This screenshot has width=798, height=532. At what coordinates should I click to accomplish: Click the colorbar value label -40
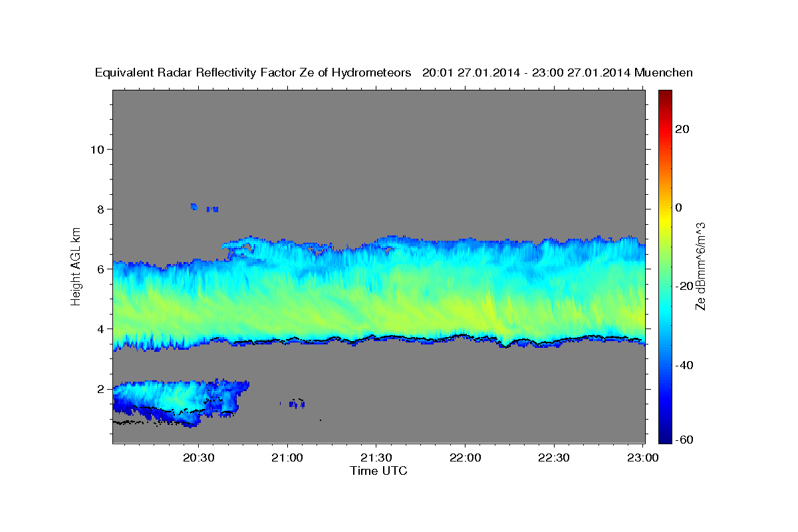(x=683, y=365)
